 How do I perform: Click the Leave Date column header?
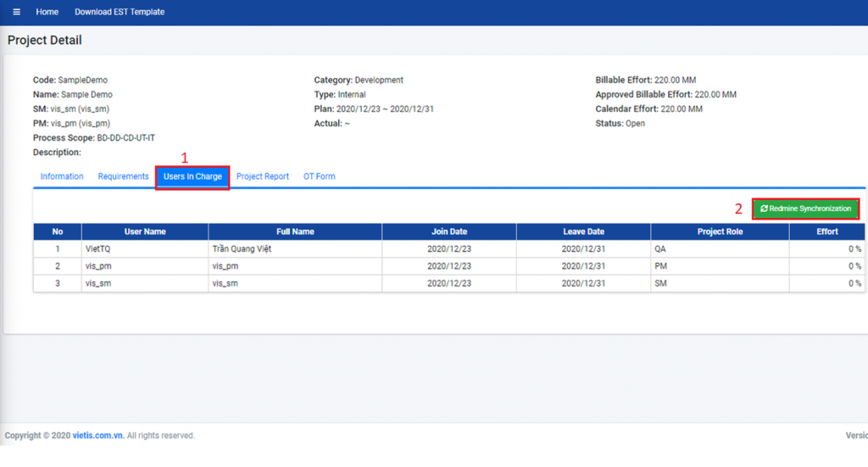click(583, 232)
